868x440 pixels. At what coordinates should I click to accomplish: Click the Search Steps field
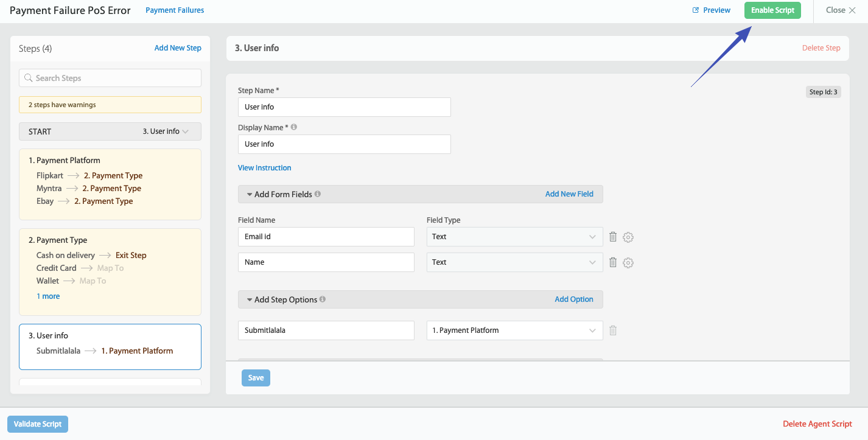[110, 78]
